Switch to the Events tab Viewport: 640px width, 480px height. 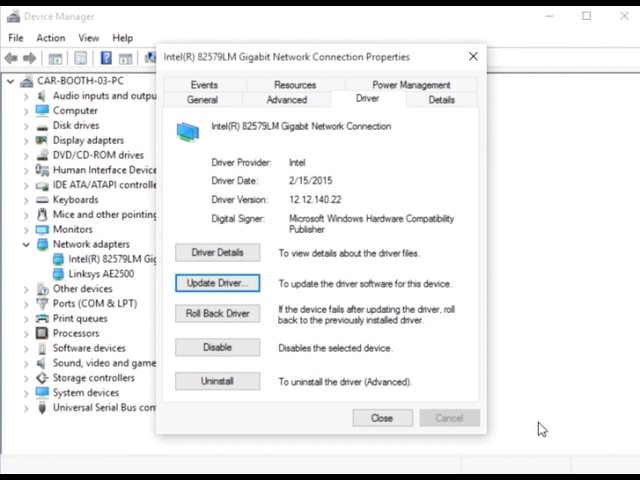point(204,85)
